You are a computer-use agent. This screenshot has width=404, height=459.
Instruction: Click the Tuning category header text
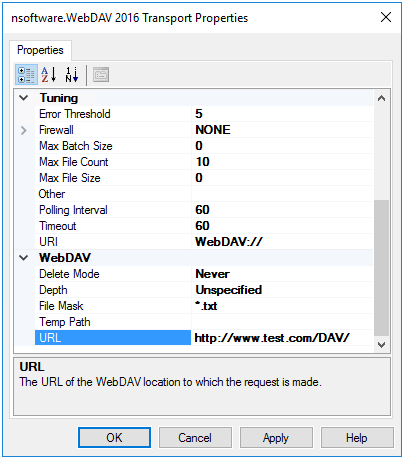(59, 98)
